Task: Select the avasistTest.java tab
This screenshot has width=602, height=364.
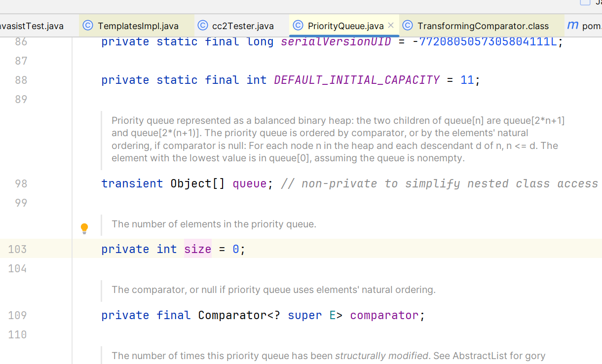Action: [x=32, y=26]
